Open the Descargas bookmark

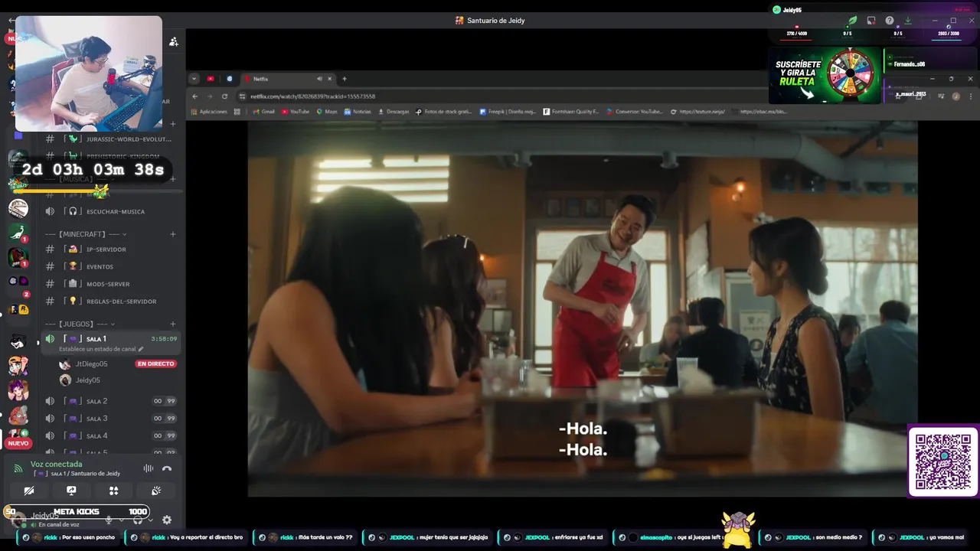coord(394,112)
